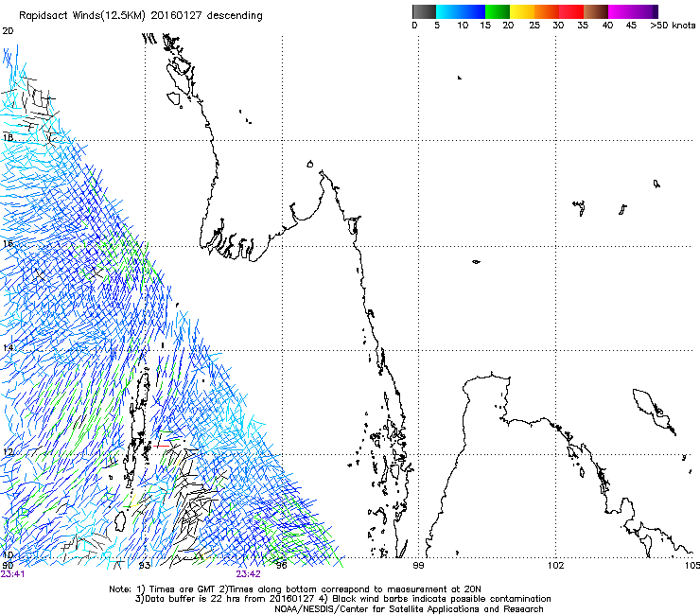Click the gray 0-5 knots color swatch
This screenshot has height=615, width=700.
point(424,11)
